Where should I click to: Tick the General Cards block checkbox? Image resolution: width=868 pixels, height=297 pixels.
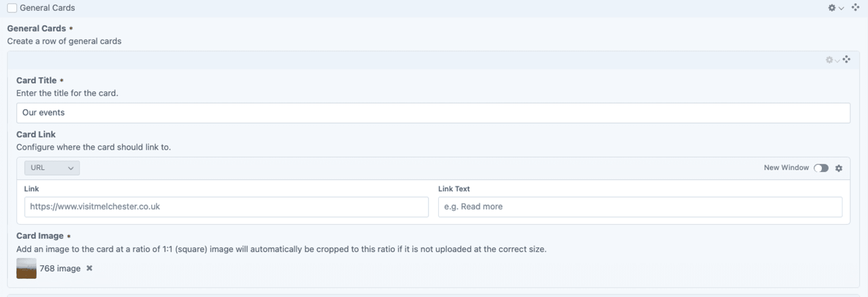12,8
